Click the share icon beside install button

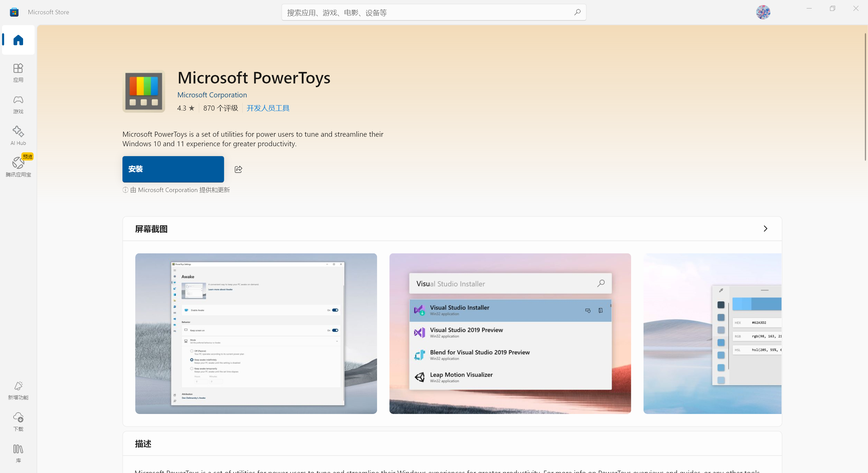point(238,169)
